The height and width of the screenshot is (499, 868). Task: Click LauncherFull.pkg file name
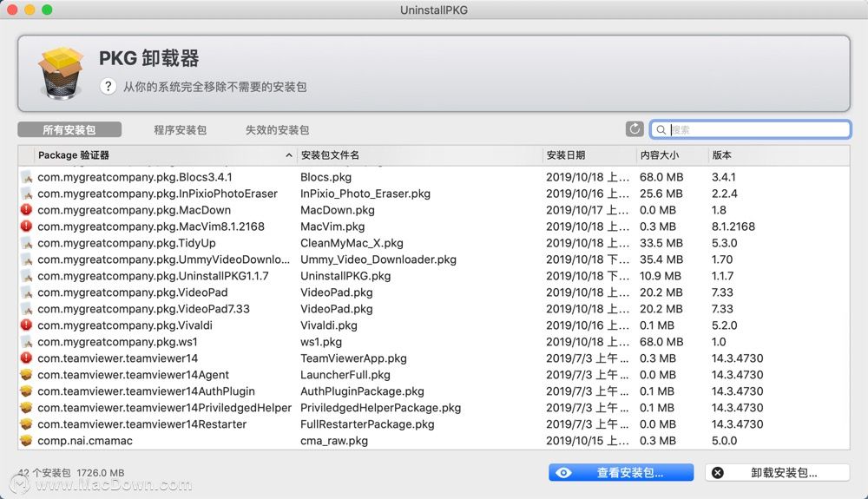point(345,375)
